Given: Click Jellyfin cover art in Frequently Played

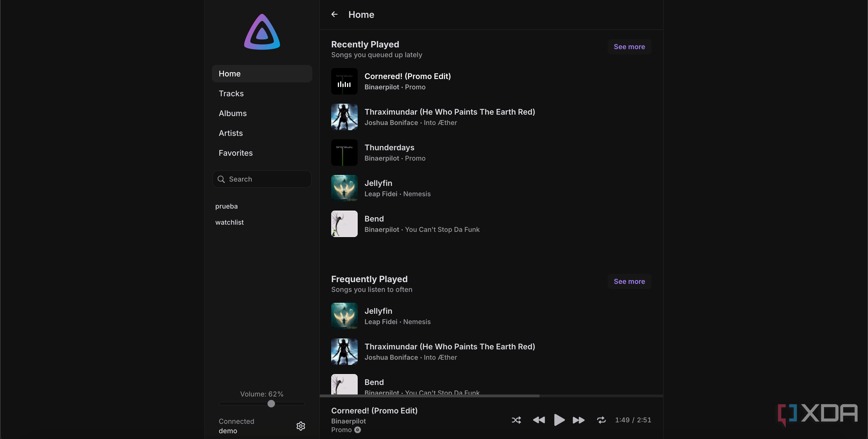Looking at the screenshot, I should click(344, 316).
